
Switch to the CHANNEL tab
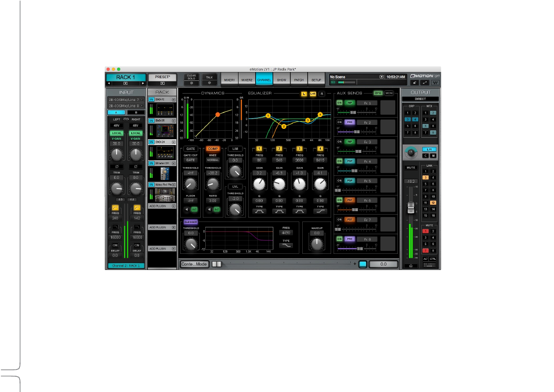click(x=264, y=79)
